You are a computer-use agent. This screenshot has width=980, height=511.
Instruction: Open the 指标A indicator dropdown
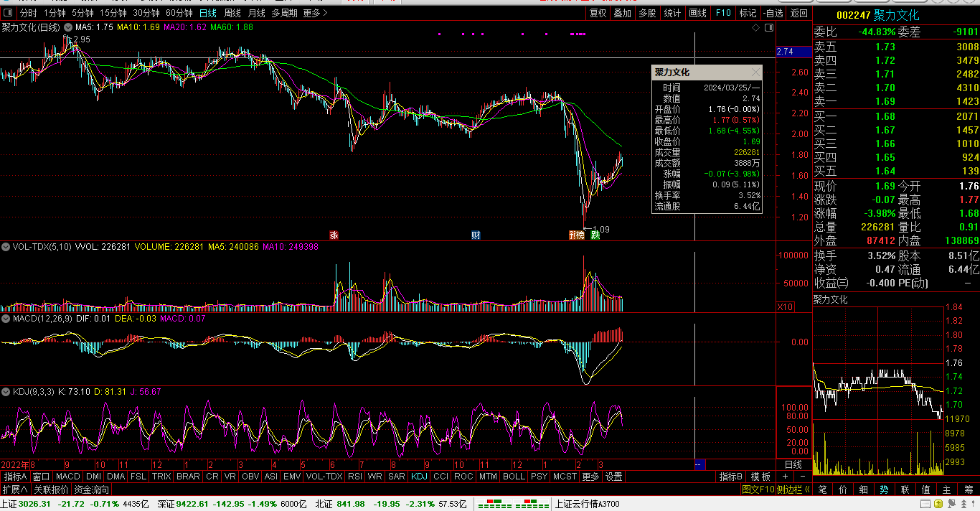(x=15, y=477)
